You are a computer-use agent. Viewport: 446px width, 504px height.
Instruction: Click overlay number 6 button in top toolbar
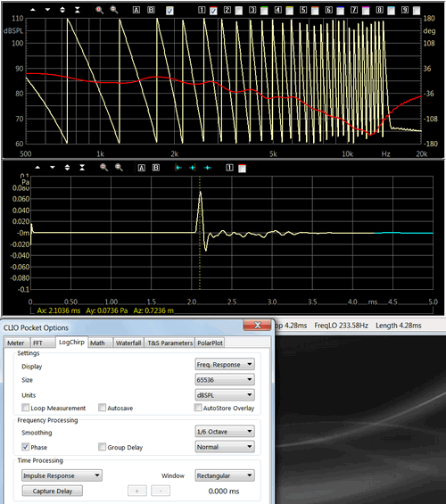[x=329, y=10]
